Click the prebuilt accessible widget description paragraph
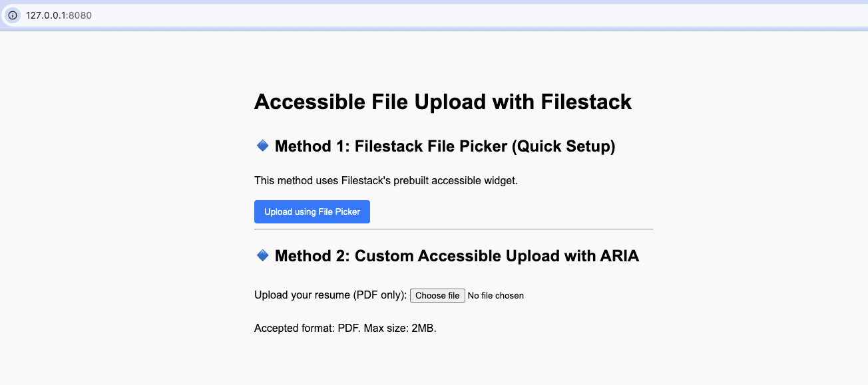 click(x=385, y=180)
